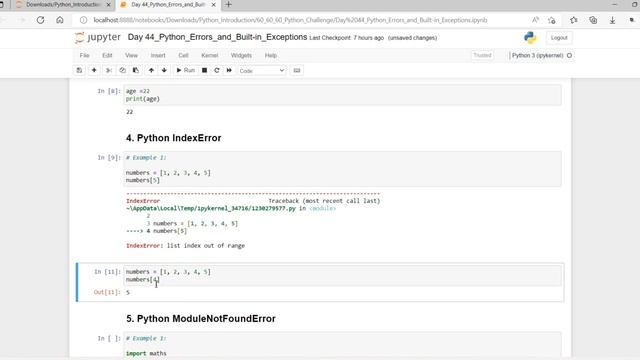Rename notebook via the Day 44 title
Viewport: 640px width, 360px height.
[217, 37]
